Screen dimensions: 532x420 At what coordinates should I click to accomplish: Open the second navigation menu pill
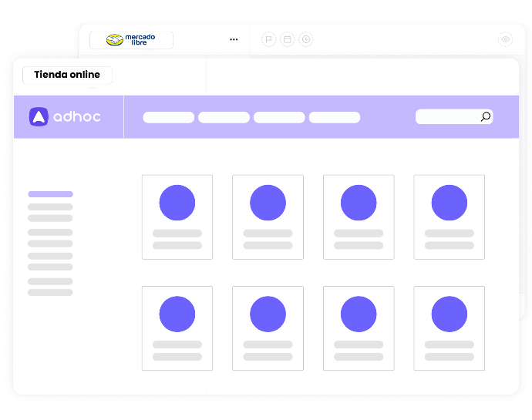point(224,117)
